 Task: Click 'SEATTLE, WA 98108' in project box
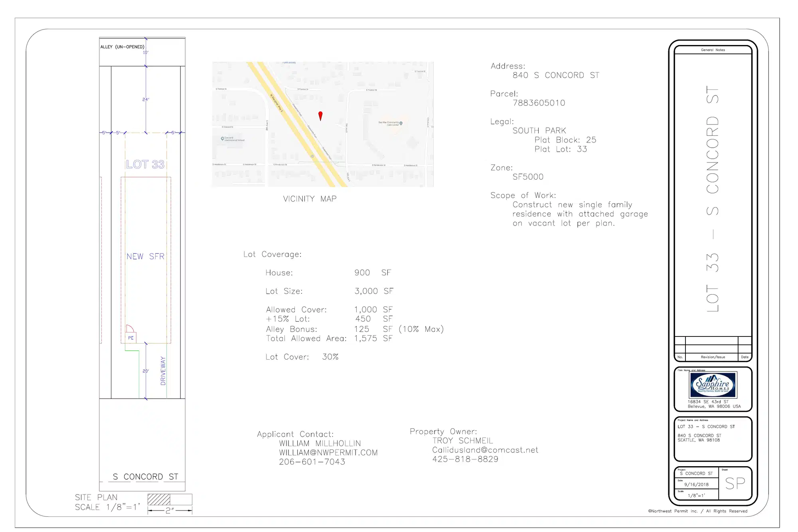coord(699,440)
